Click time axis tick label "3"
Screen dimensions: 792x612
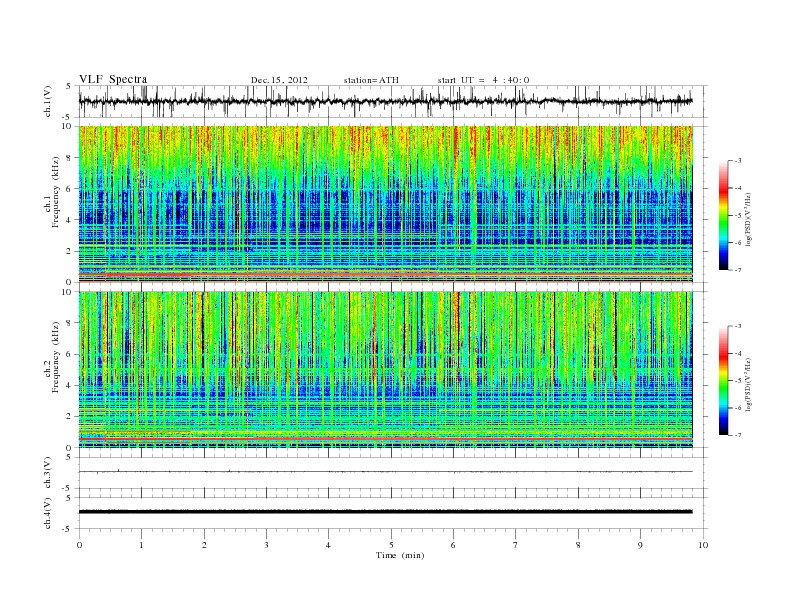[266, 545]
